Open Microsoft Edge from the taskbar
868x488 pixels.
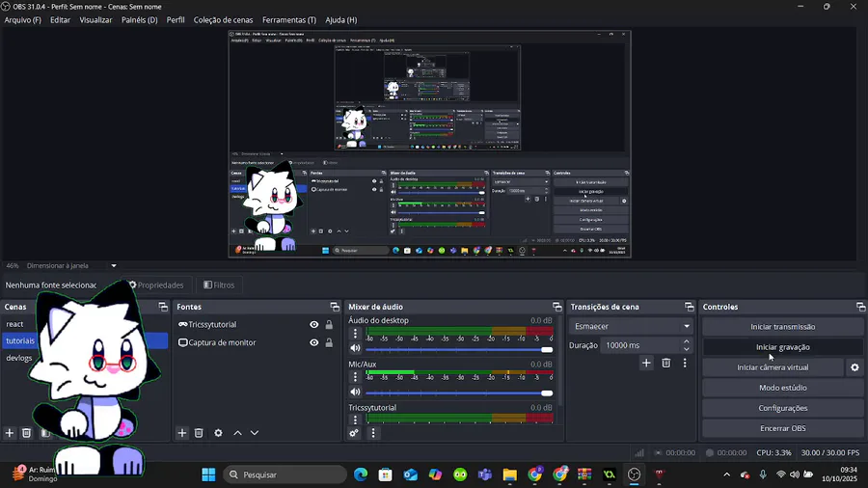click(x=361, y=474)
